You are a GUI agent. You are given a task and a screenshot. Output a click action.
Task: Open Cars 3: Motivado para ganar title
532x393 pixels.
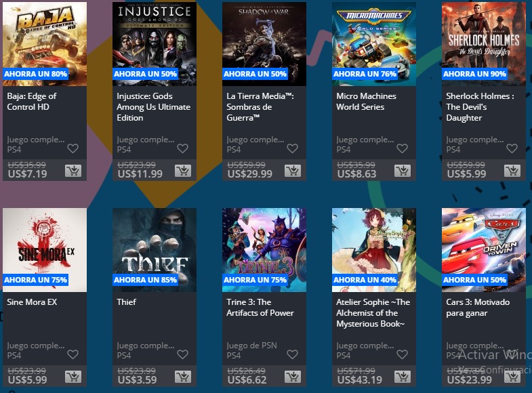tap(478, 308)
